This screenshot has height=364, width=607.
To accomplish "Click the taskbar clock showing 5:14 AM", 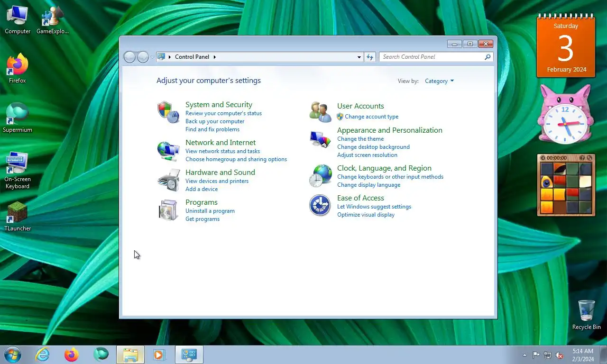I will tap(583, 355).
